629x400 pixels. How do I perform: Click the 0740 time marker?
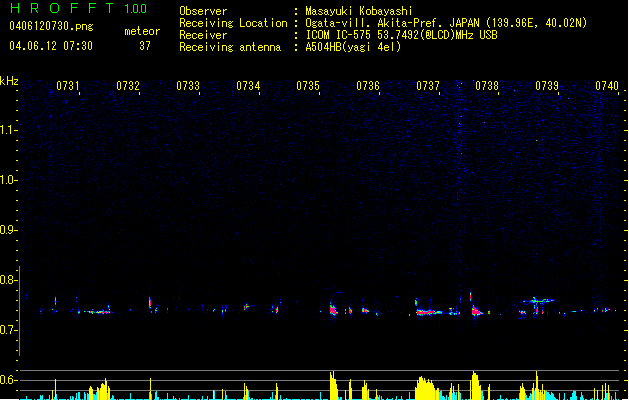tap(607, 86)
